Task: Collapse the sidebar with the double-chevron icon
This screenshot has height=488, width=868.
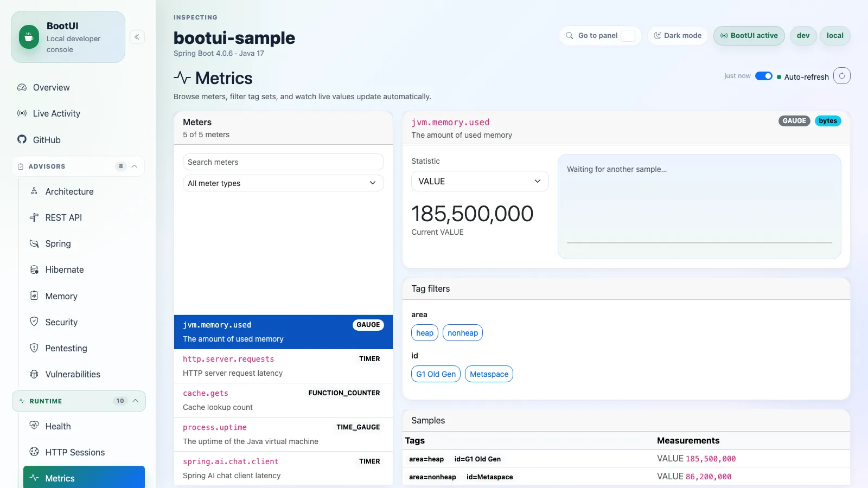Action: tap(137, 37)
